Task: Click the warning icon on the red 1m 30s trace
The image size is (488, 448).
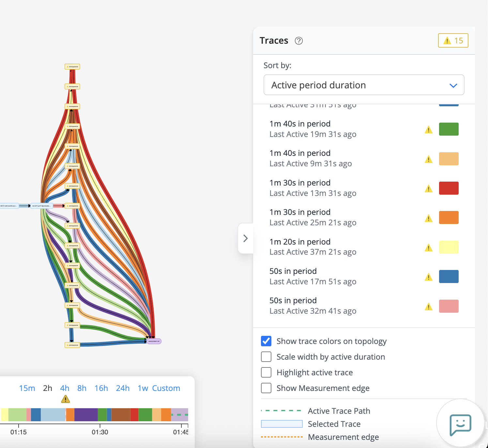Action: (429, 188)
